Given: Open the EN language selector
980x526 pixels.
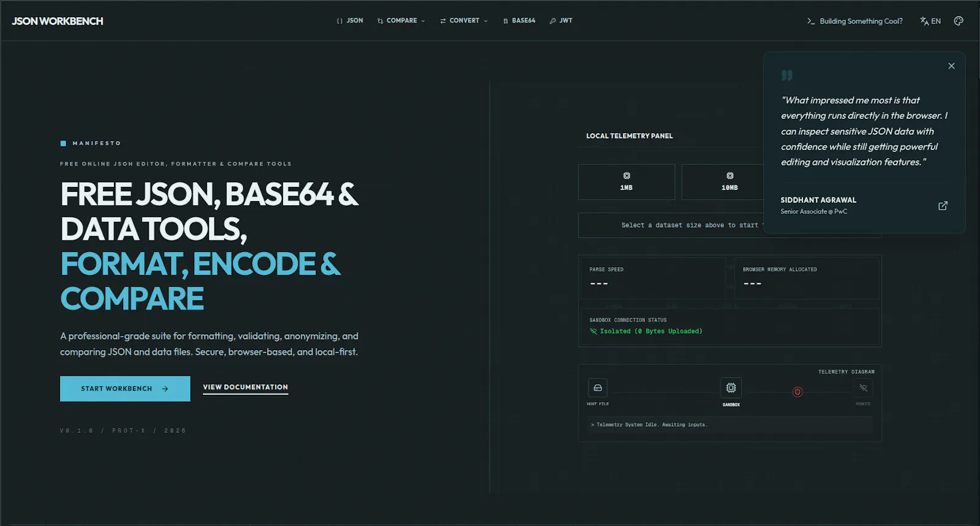Looking at the screenshot, I should pyautogui.click(x=930, y=21).
